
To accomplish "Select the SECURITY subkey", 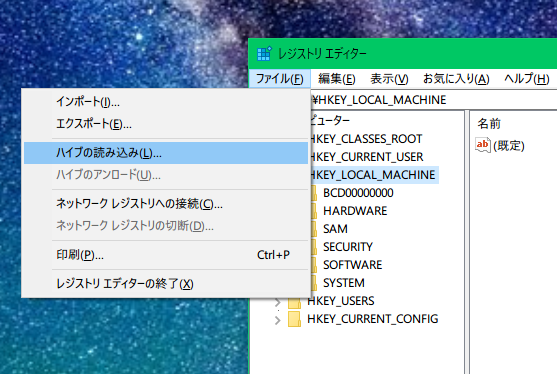I will click(348, 247).
